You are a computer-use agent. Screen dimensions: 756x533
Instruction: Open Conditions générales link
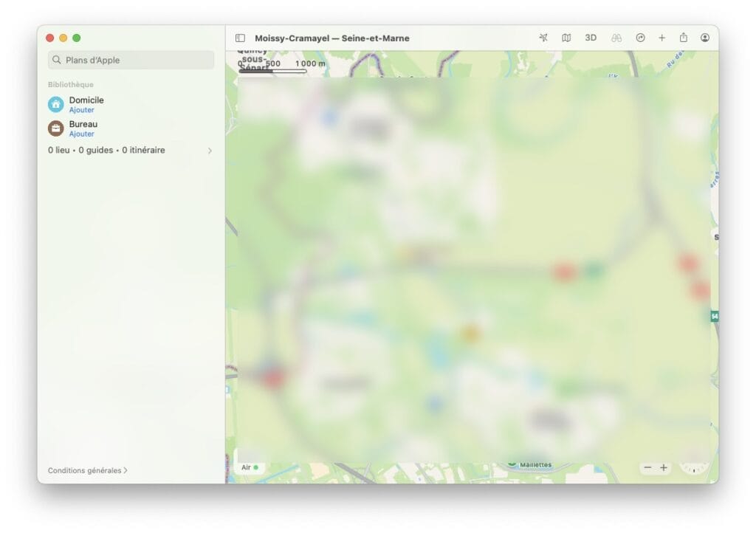[x=87, y=470]
